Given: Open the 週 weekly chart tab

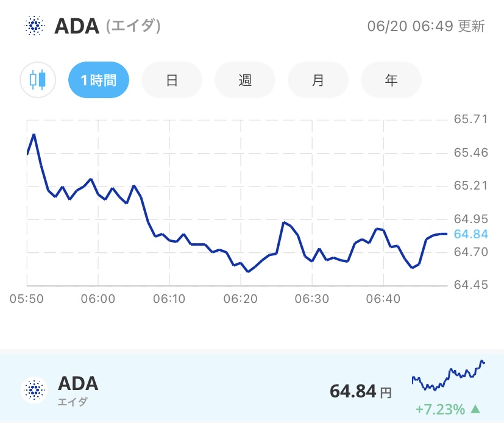Looking at the screenshot, I should coord(244,79).
